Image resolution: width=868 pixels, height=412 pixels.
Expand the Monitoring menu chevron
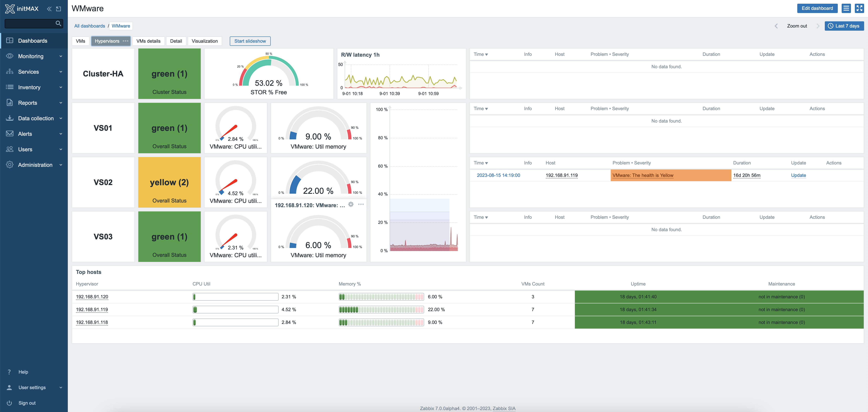click(61, 56)
